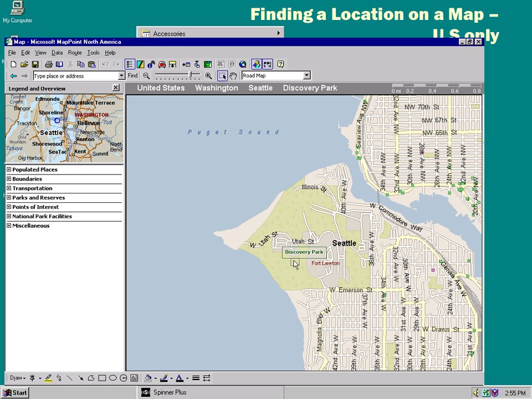This screenshot has height=399, width=532.
Task: Open the Draw dropdown menu
Action: click(x=18, y=378)
